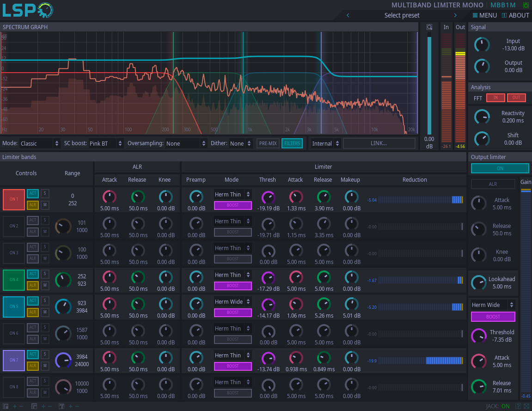Toggle the FFT IN analysis button
The image size is (532, 411).
click(x=495, y=98)
